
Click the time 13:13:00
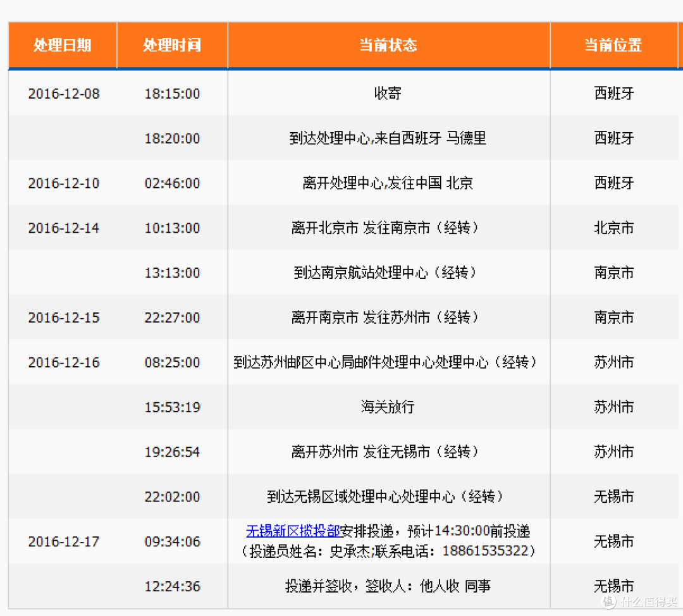(172, 273)
